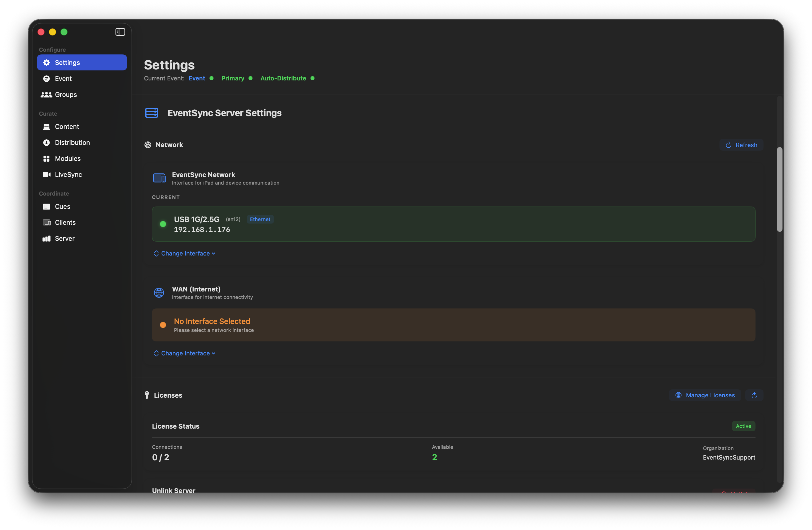
Task: Expand Change Interface for WAN (Internet)
Action: click(x=184, y=353)
